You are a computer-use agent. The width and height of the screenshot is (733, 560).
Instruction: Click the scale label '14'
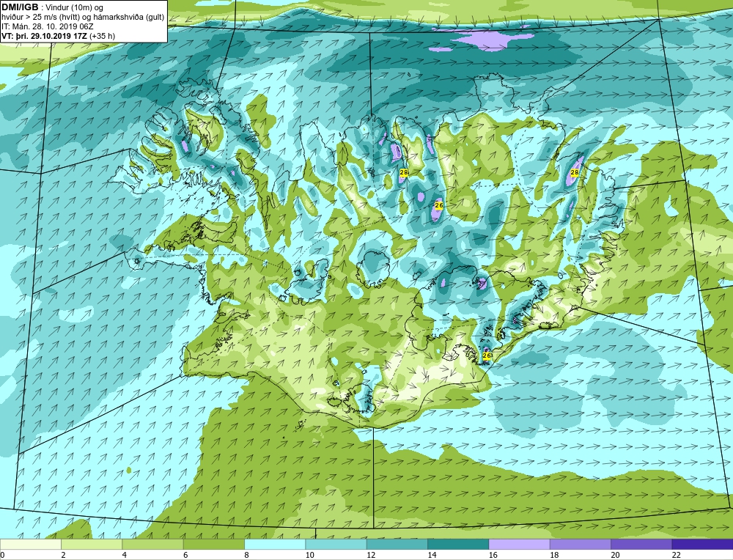(432, 556)
